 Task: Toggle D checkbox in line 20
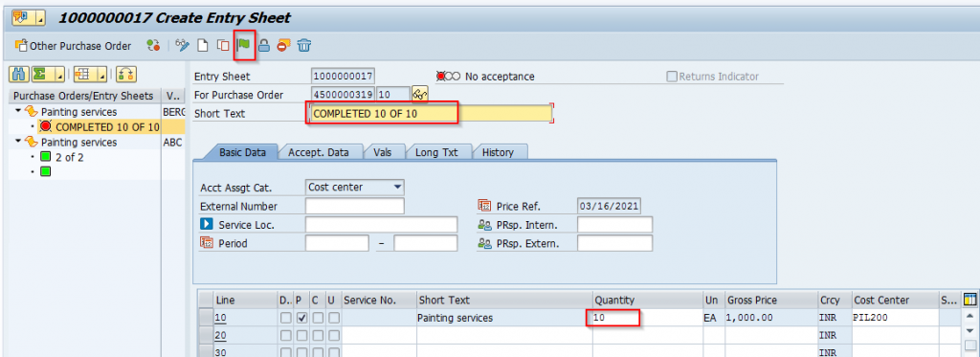pyautogui.click(x=285, y=336)
